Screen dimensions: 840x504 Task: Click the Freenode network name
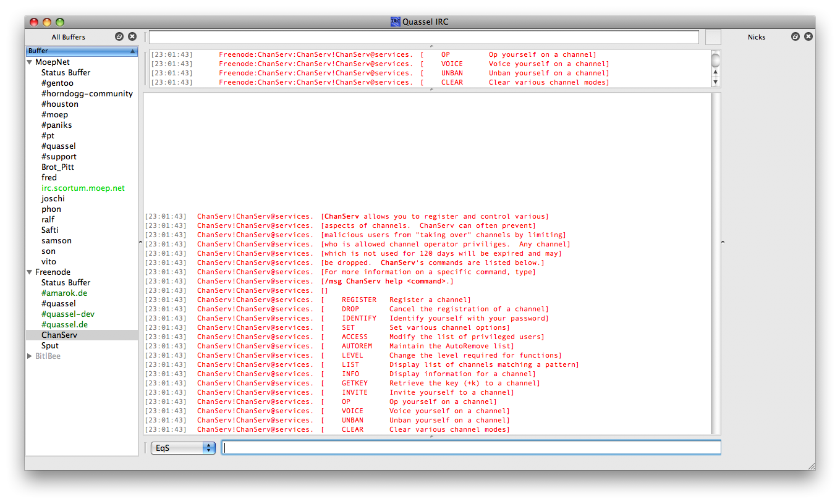tap(53, 272)
